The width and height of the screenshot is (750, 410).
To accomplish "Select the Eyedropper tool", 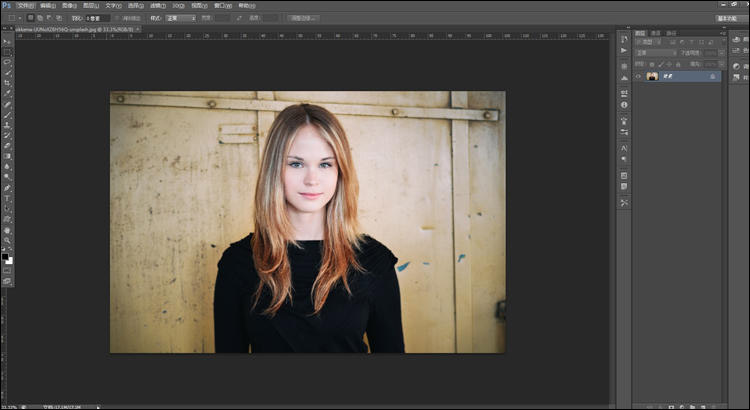I will pyautogui.click(x=7, y=93).
